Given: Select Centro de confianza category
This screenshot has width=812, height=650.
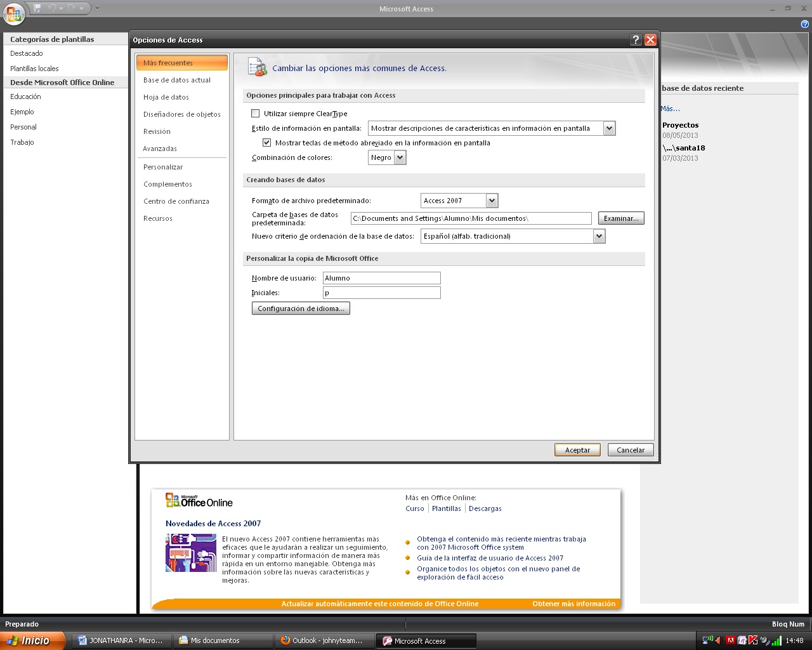Looking at the screenshot, I should pos(182,201).
